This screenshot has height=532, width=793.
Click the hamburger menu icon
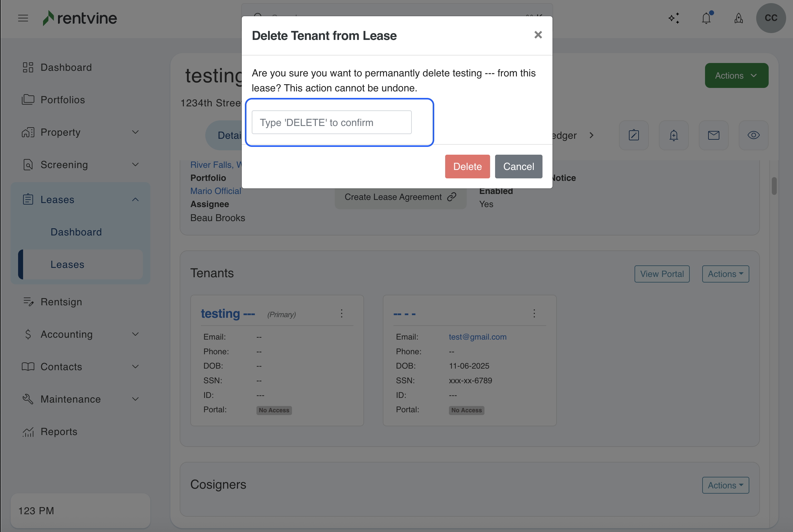tap(23, 18)
